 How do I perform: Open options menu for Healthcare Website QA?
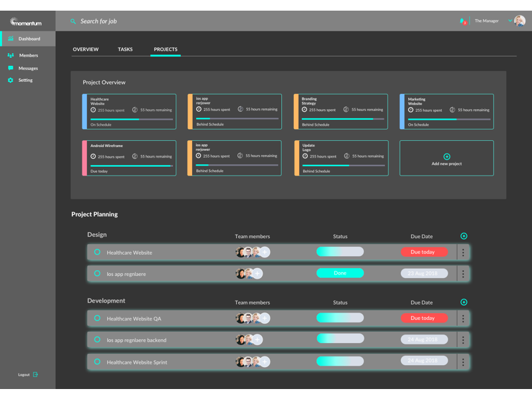coord(463,318)
